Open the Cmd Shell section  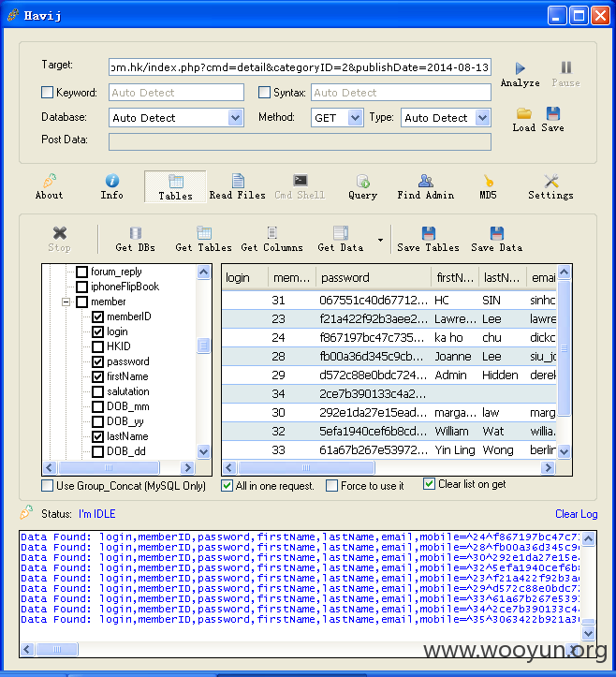click(300, 186)
